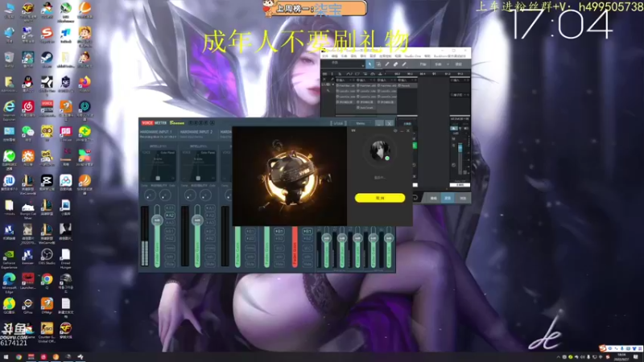Image resolution: width=644 pixels, height=362 pixels.
Task: Open the QQ penguin desktop icon
Action: coord(27,82)
